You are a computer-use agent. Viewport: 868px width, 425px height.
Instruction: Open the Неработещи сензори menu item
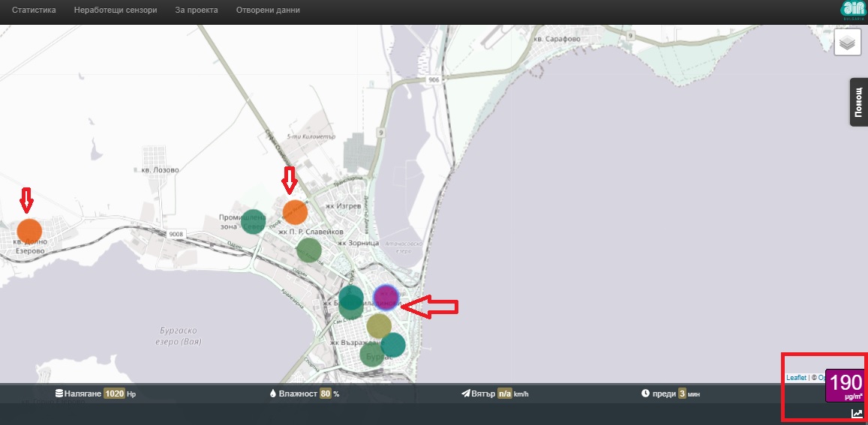(116, 10)
